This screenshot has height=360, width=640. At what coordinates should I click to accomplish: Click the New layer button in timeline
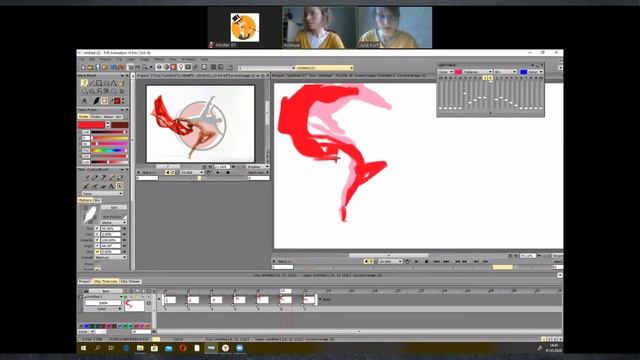pyautogui.click(x=106, y=291)
